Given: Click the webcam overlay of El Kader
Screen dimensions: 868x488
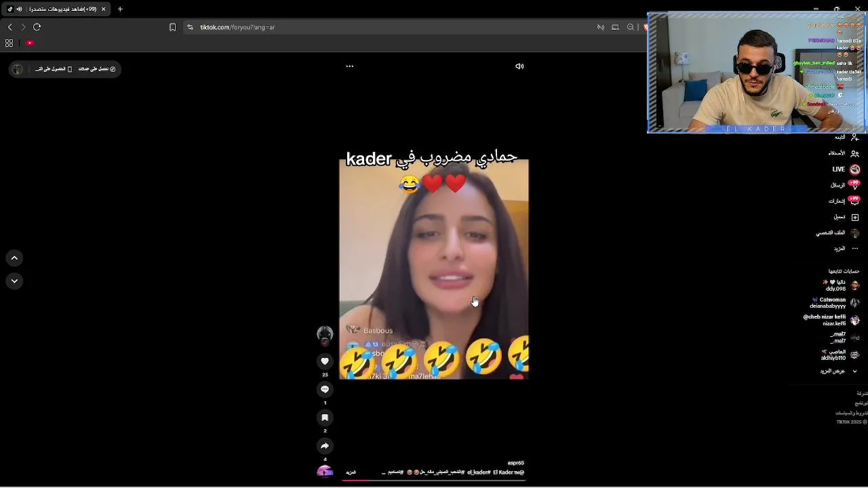Looking at the screenshot, I should pos(757,73).
